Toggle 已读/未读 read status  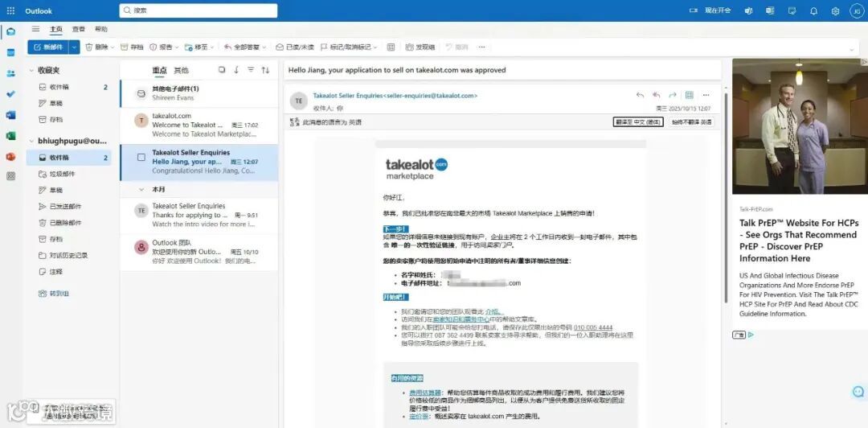pos(295,47)
